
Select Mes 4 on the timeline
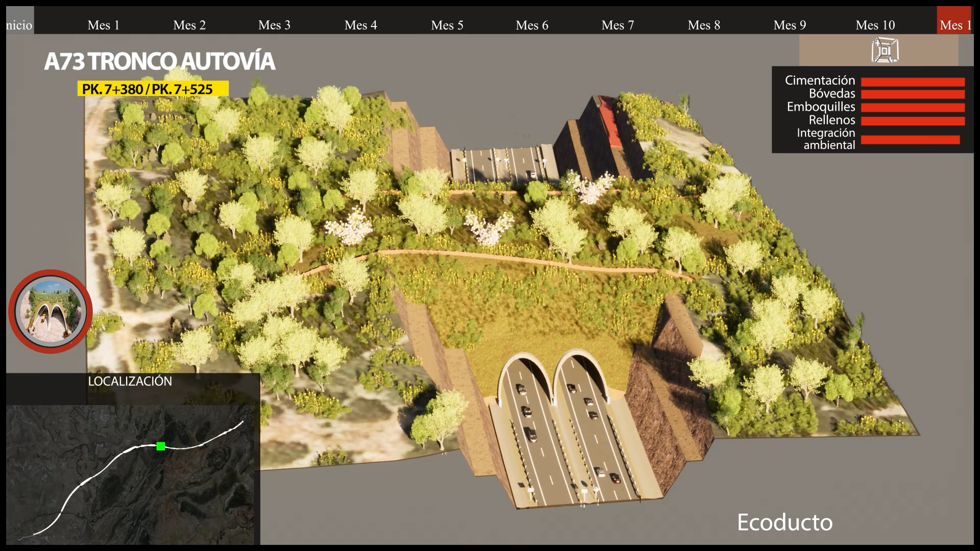pos(361,25)
